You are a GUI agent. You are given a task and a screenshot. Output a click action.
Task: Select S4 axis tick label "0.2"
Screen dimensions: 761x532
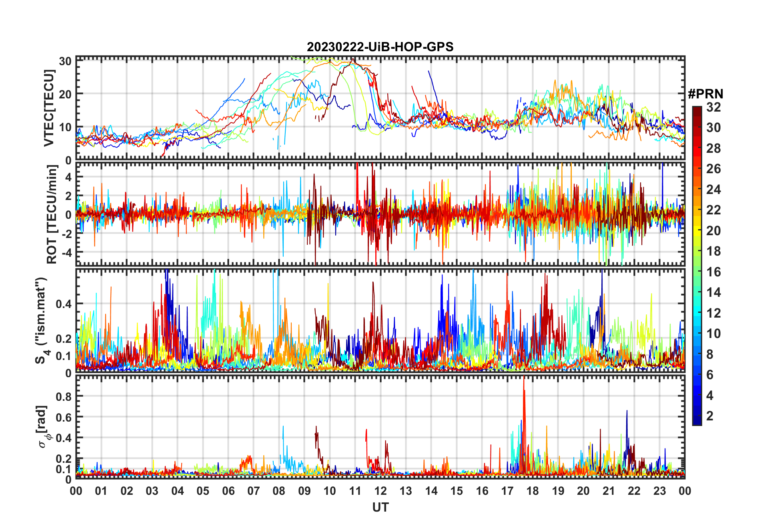coord(63,339)
